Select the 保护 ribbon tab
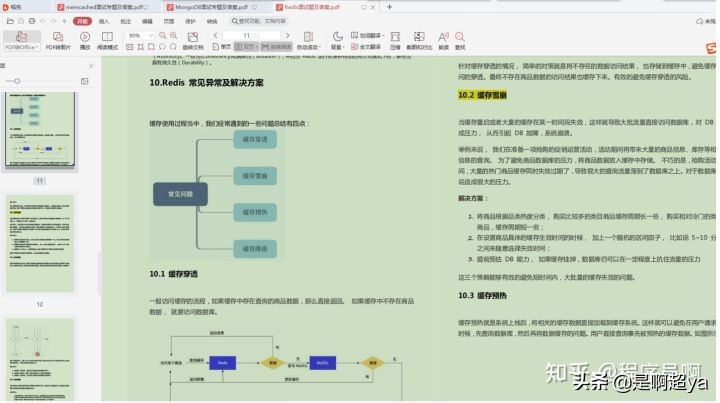Image resolution: width=720 pixels, height=403 pixels. click(191, 21)
